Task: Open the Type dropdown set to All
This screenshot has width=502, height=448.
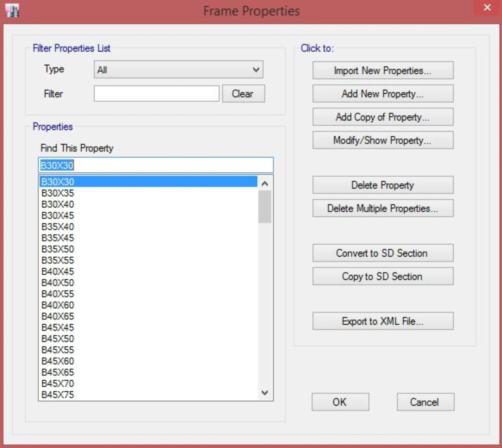Action: tap(178, 70)
